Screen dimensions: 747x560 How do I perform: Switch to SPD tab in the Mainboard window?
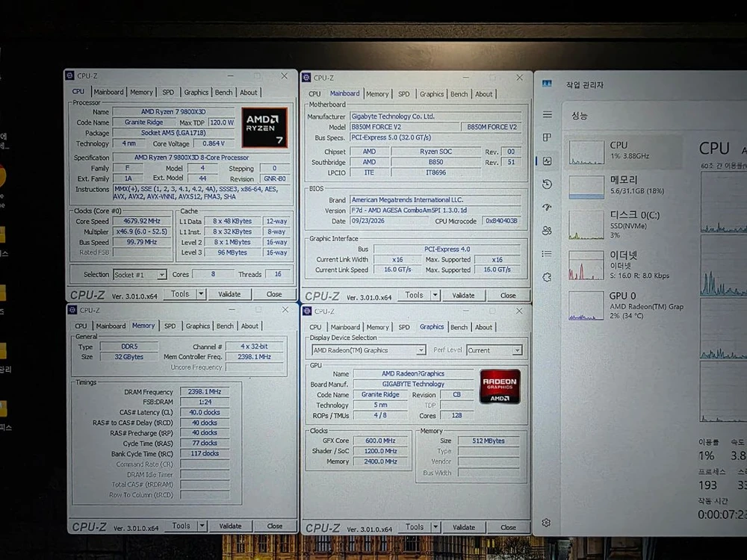pyautogui.click(x=403, y=94)
